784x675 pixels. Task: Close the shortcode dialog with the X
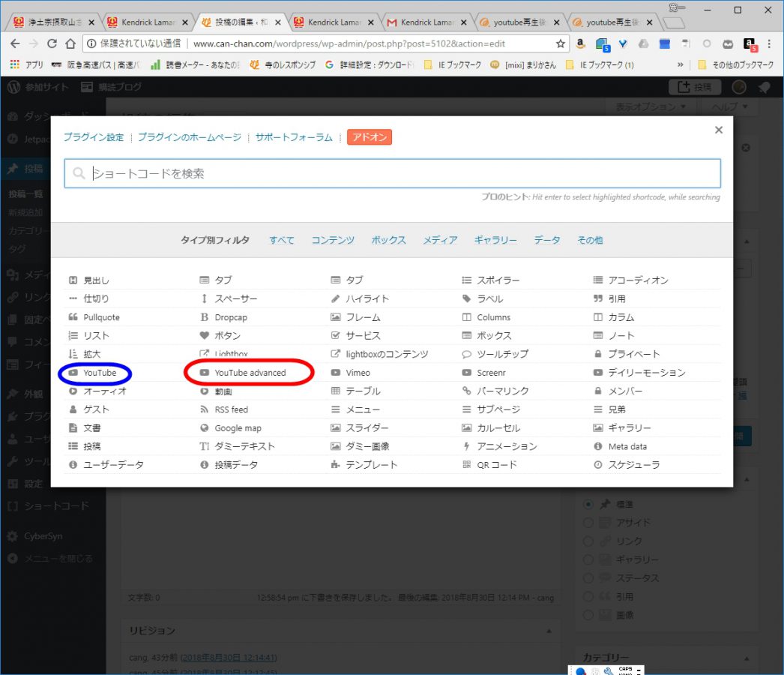719,130
